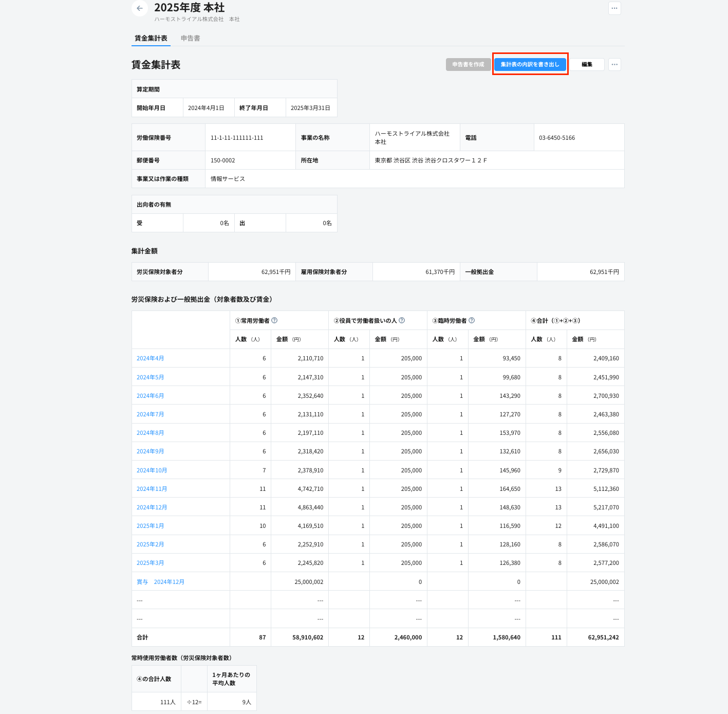
Task: Open the 2025年3月 month link
Action: coord(150,563)
